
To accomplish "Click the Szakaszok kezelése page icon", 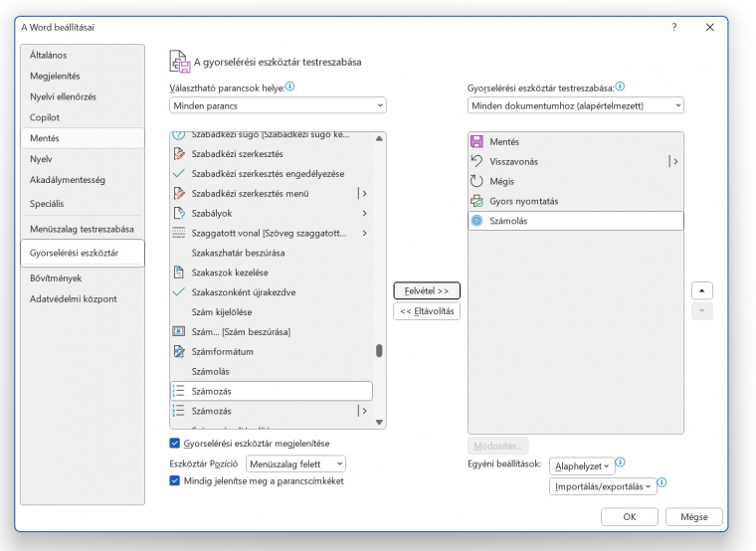I will pyautogui.click(x=179, y=273).
